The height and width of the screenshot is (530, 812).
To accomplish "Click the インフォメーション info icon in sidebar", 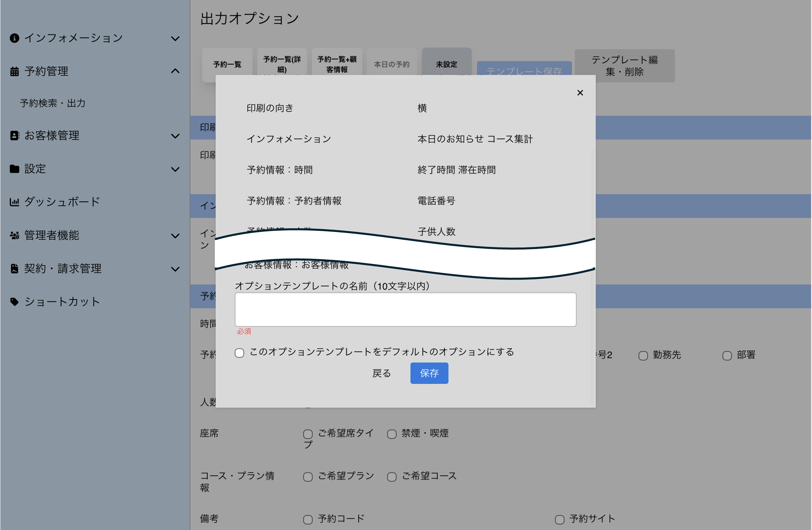I will [x=14, y=38].
